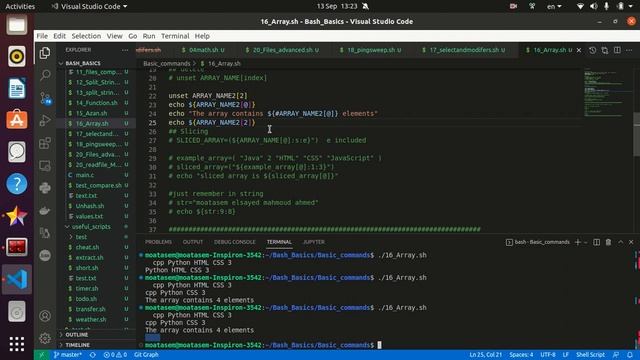Expand the TIMELINE section
The image size is (640, 360).
pos(78,345)
